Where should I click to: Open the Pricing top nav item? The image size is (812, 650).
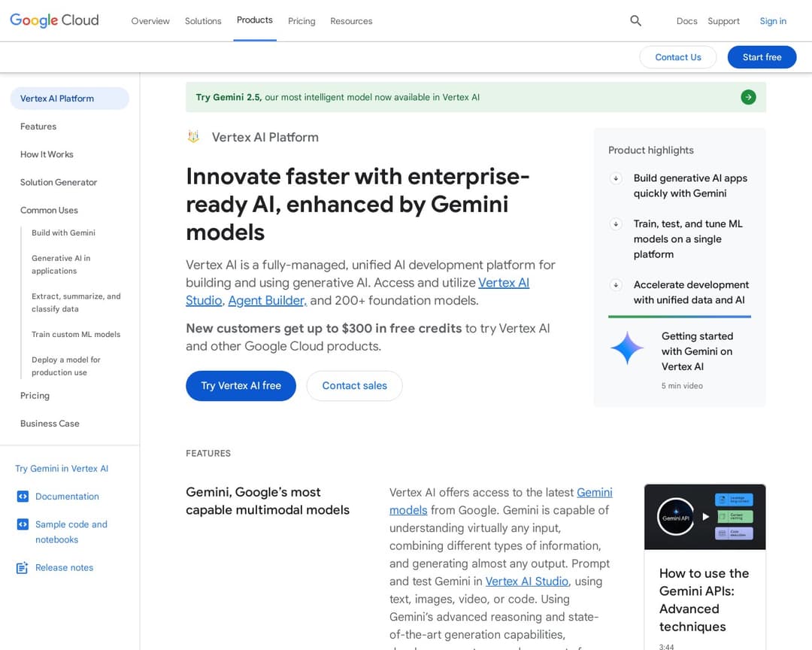click(x=301, y=21)
